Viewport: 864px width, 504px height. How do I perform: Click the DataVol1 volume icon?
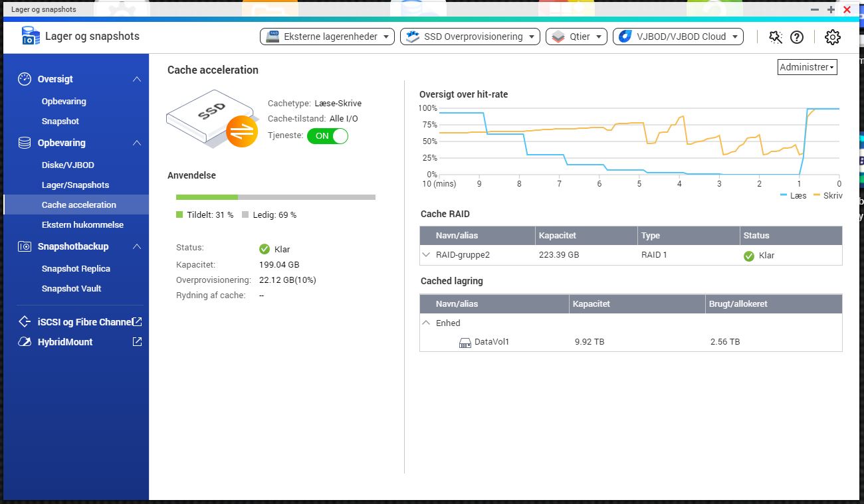click(465, 343)
